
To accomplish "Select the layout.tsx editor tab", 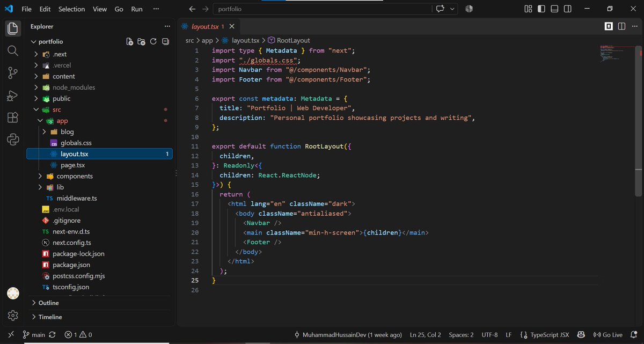I will (208, 26).
